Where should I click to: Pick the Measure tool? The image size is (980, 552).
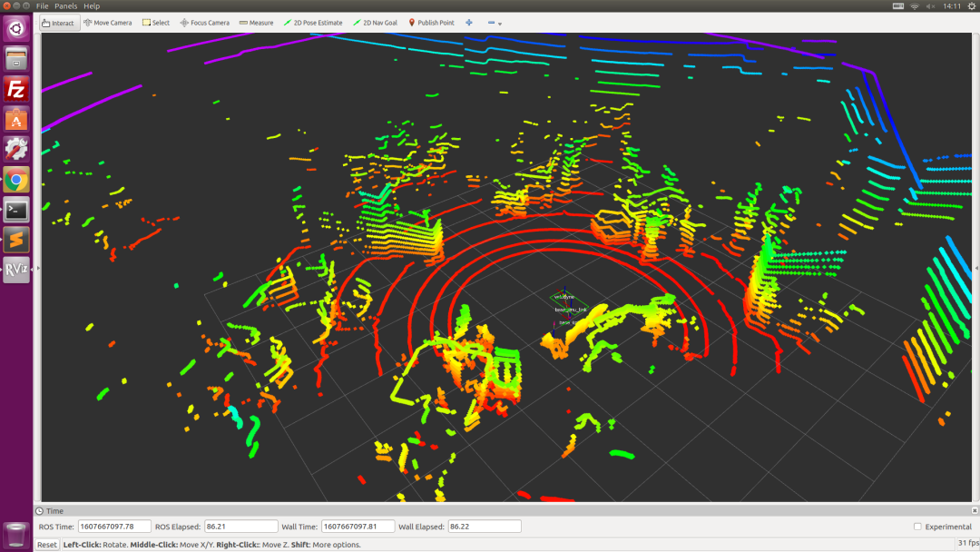(256, 23)
